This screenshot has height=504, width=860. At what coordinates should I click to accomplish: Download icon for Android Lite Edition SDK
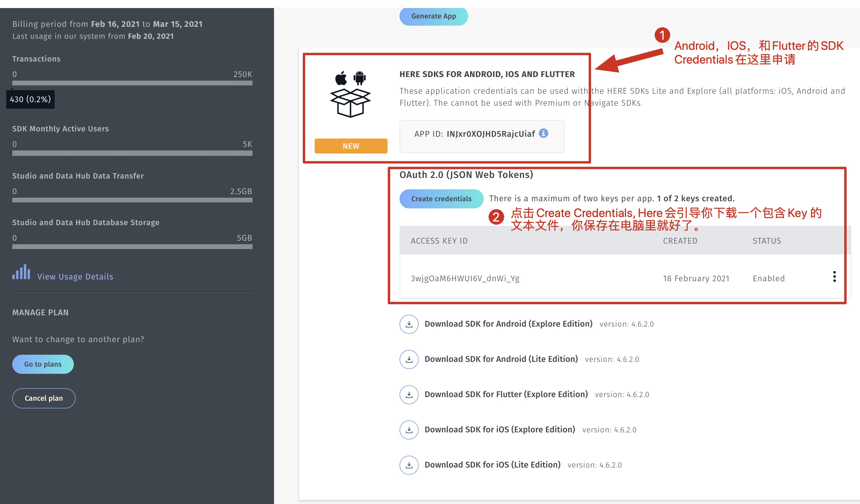pos(409,359)
